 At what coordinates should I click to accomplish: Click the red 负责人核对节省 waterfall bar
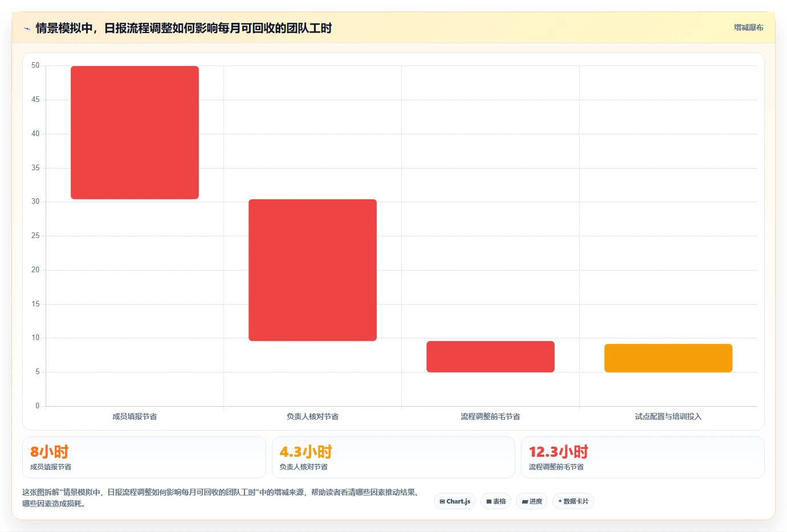312,270
